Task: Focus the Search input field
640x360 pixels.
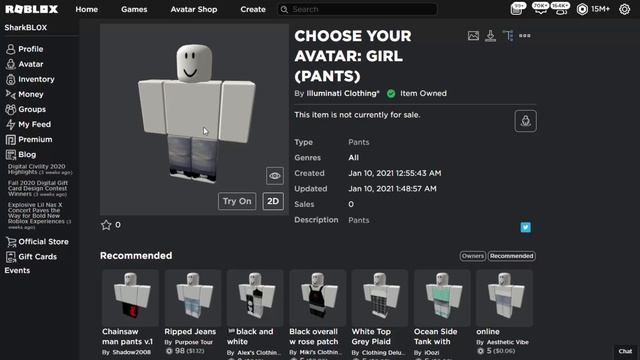Action: pos(358,9)
